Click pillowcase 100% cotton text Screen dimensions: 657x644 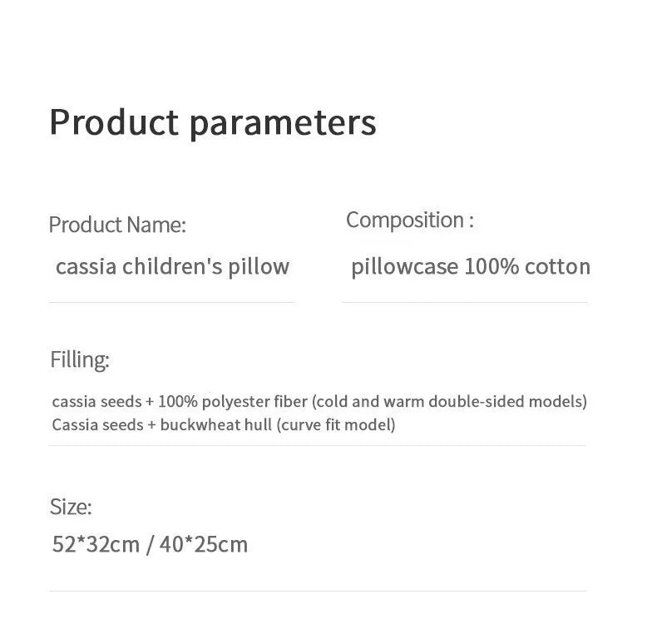click(471, 267)
